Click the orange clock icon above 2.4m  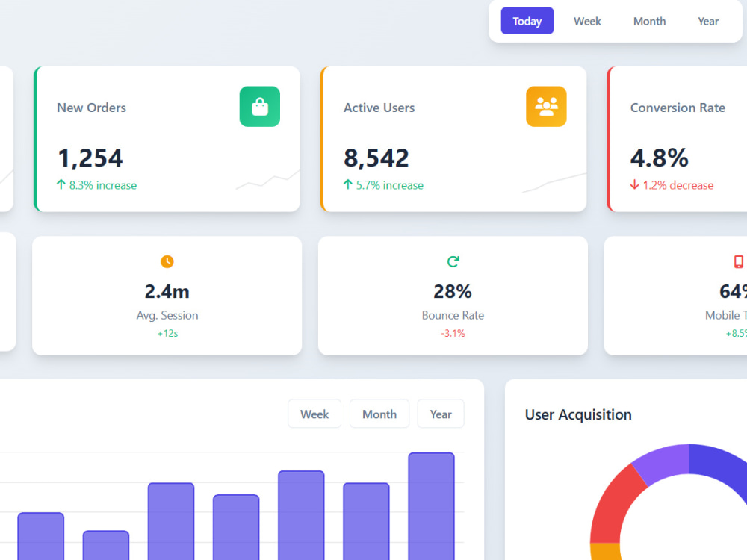tap(167, 261)
